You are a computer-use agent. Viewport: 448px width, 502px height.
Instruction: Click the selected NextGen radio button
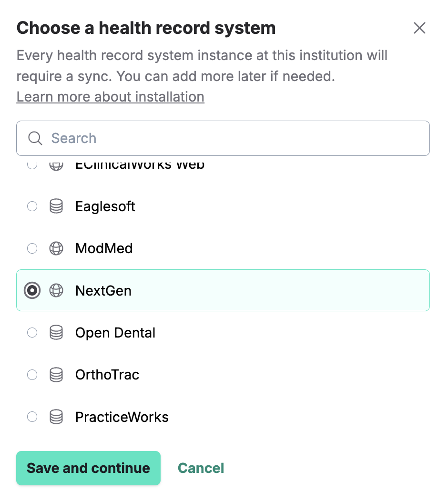click(32, 290)
